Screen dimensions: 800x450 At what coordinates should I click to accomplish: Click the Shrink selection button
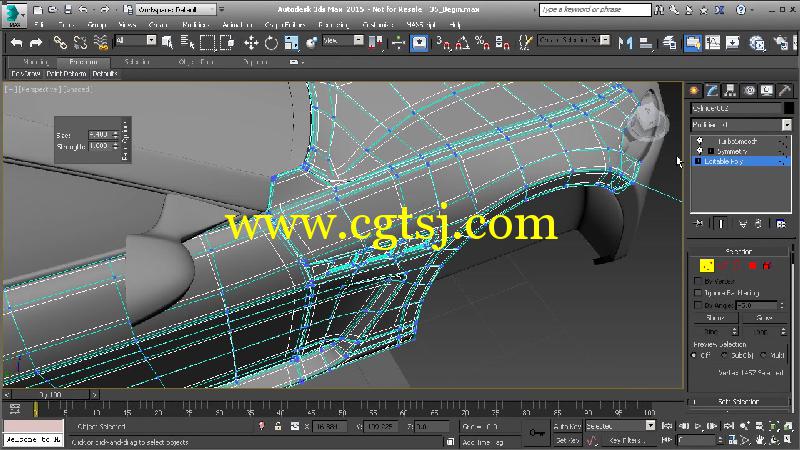(x=715, y=317)
